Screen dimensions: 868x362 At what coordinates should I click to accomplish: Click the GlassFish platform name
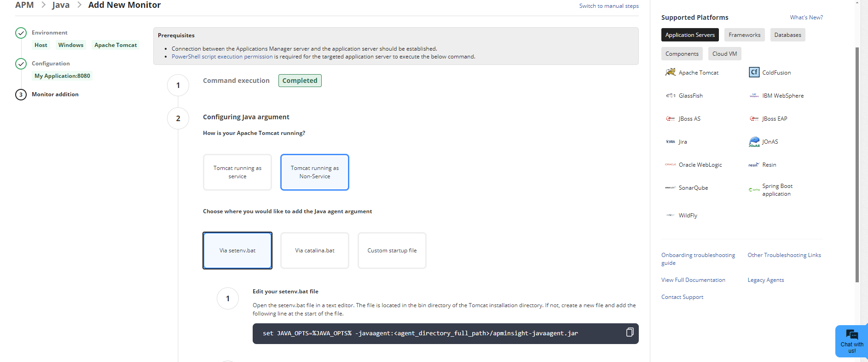[691, 96]
